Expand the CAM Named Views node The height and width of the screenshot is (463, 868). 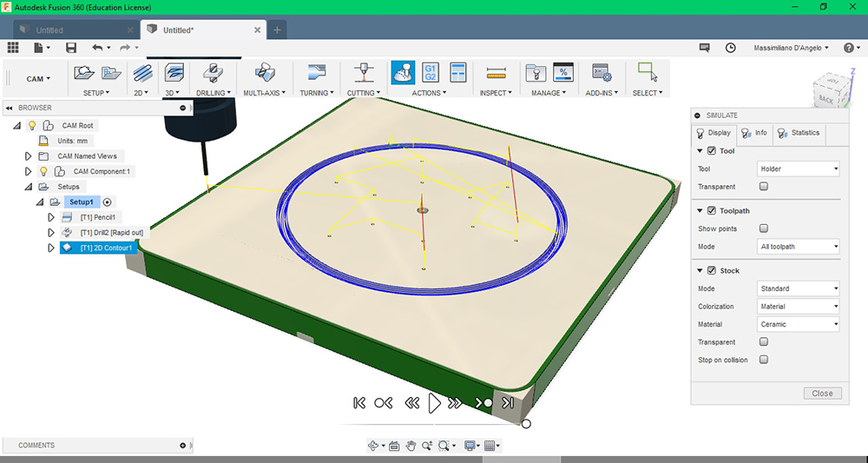[28, 156]
